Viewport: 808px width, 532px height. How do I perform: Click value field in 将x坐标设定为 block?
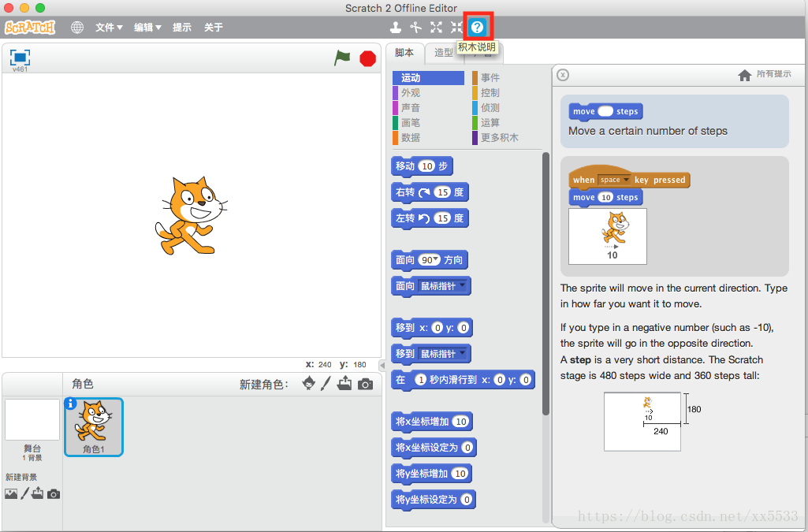click(x=467, y=447)
